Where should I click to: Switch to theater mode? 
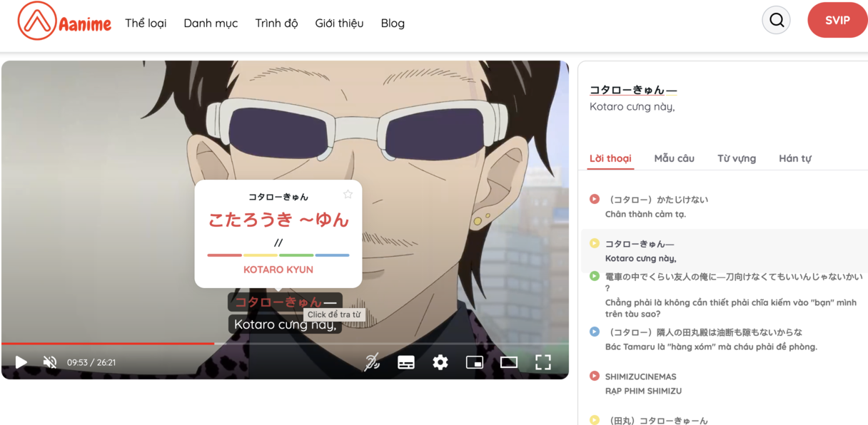pos(509,362)
